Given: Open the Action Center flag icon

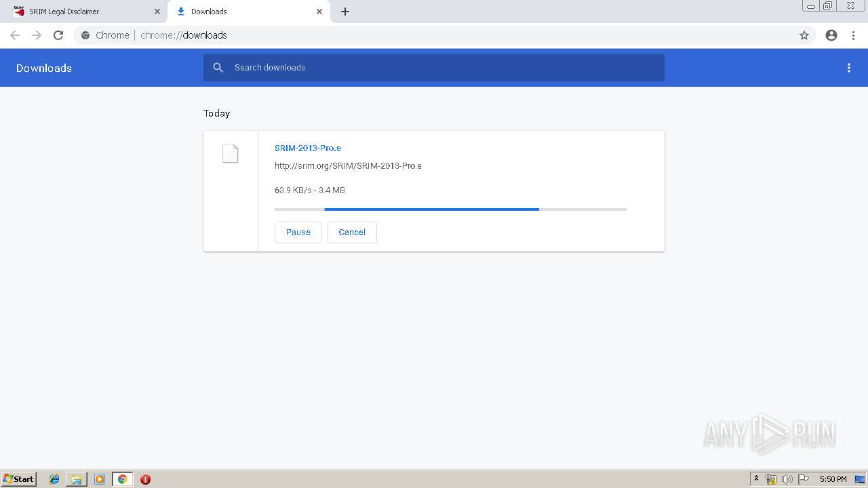Looking at the screenshot, I should (x=804, y=479).
